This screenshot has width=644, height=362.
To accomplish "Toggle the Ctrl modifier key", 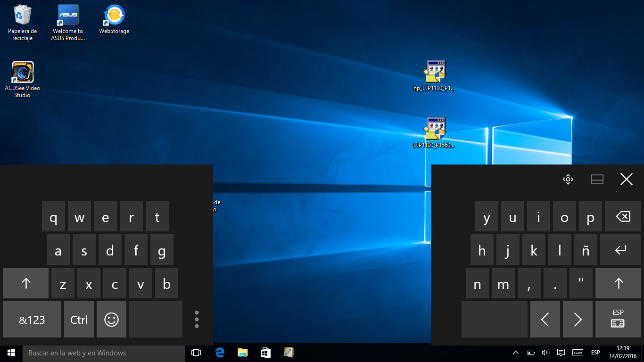I will [x=79, y=320].
